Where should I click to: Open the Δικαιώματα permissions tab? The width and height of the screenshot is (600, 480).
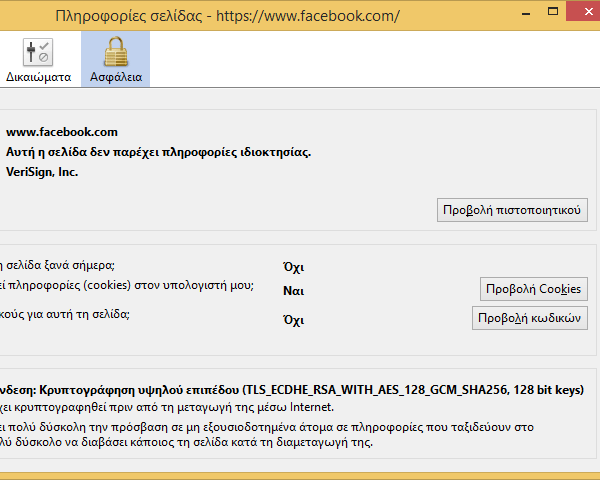(38, 59)
